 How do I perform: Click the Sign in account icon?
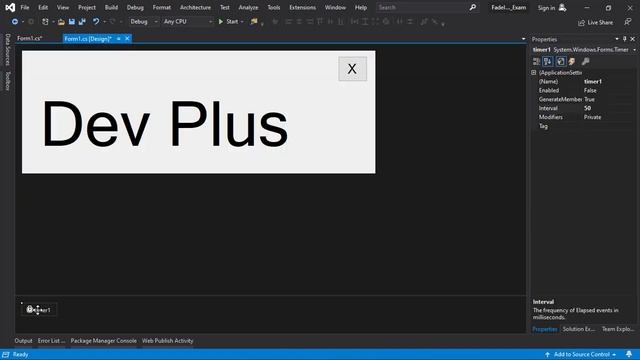click(x=562, y=7)
